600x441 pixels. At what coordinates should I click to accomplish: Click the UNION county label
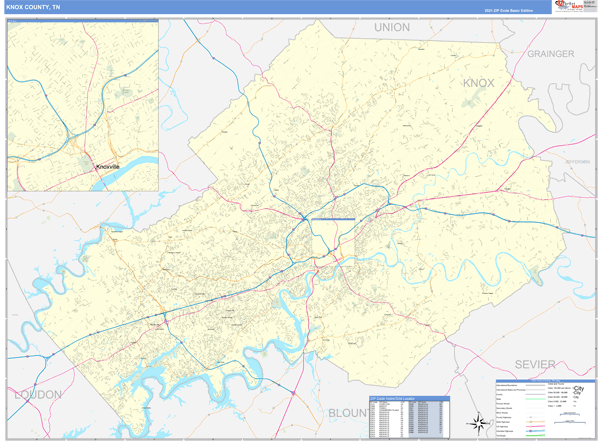pyautogui.click(x=392, y=28)
